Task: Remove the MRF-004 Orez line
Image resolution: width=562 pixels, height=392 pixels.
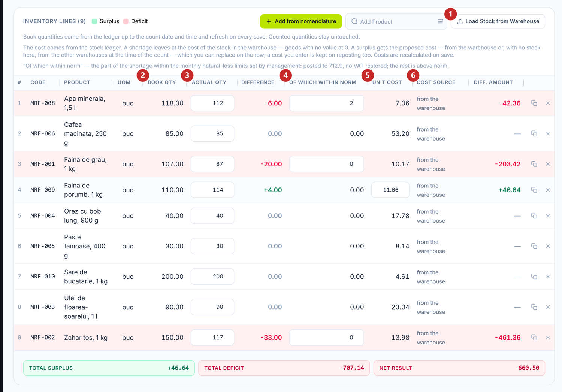Action: (548, 215)
